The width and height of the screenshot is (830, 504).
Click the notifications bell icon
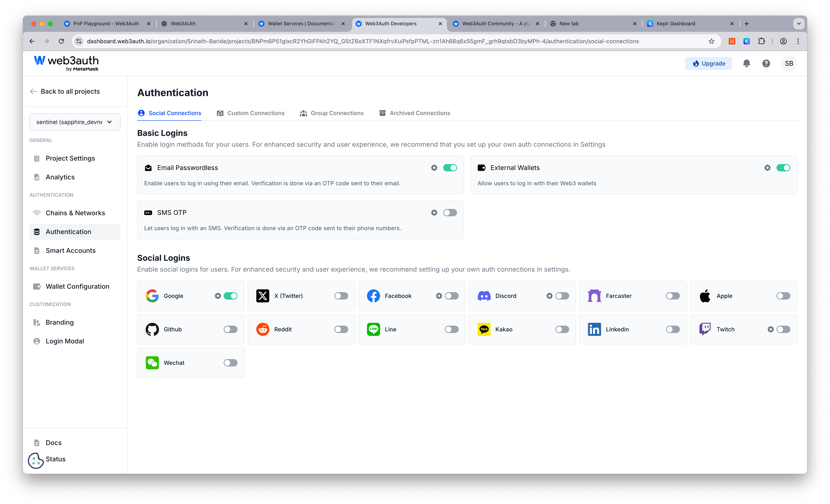(746, 63)
